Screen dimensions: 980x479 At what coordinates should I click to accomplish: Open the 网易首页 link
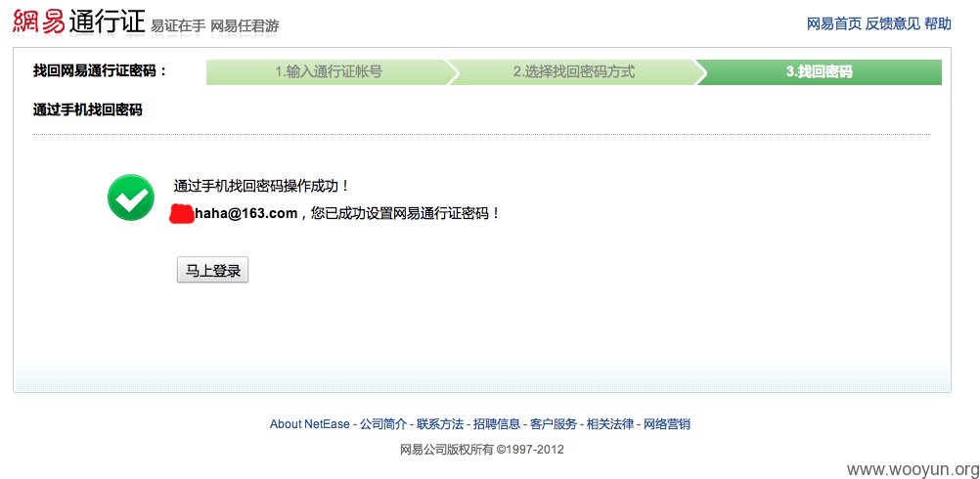(833, 23)
